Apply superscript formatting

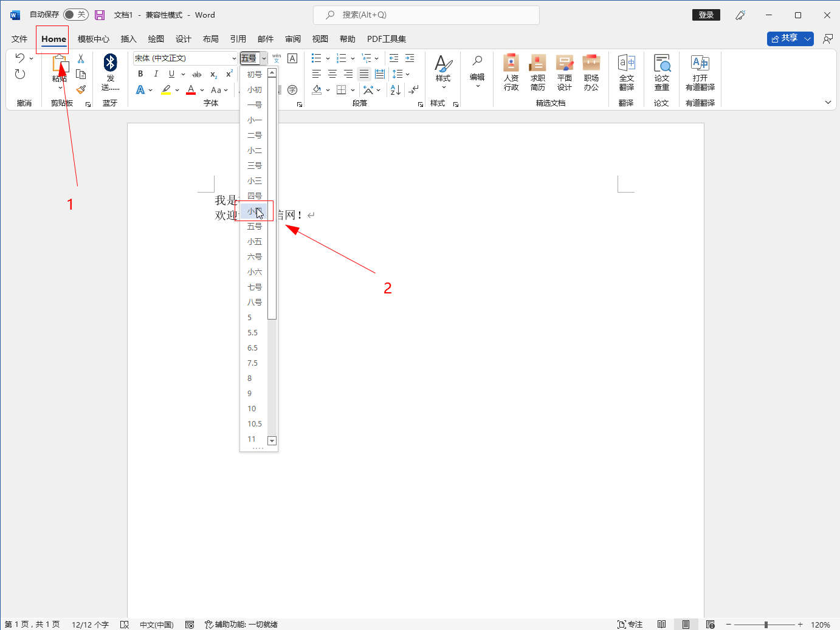coord(229,74)
